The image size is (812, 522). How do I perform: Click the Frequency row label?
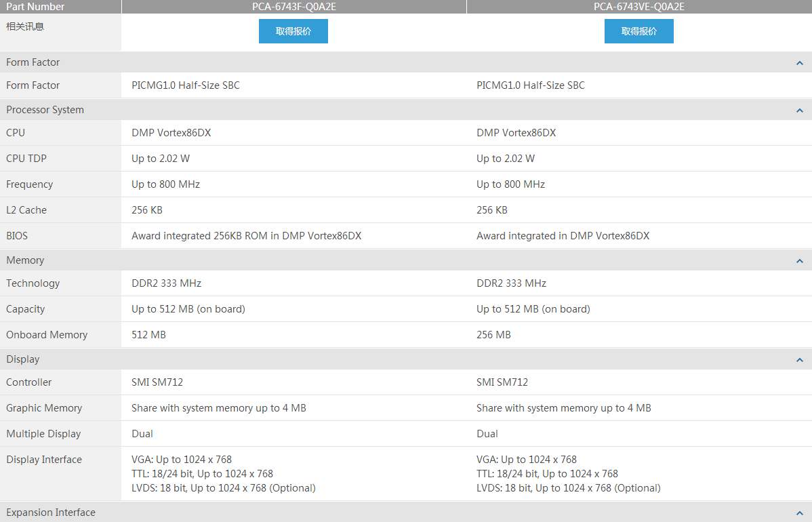point(30,184)
